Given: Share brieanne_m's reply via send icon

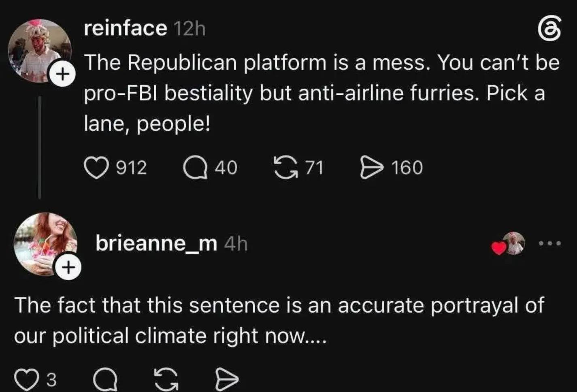Looking at the screenshot, I should pyautogui.click(x=227, y=380).
